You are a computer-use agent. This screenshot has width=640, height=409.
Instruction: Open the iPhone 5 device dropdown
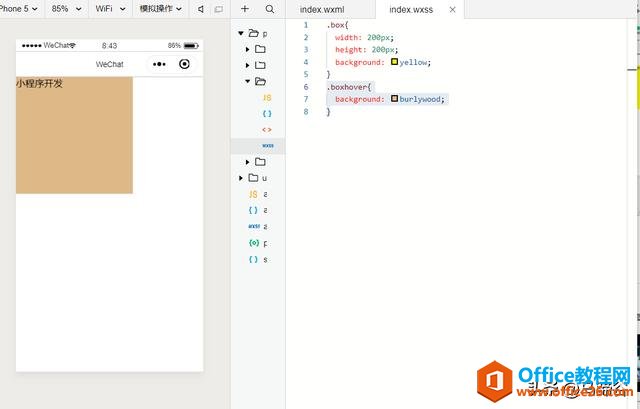[19, 9]
